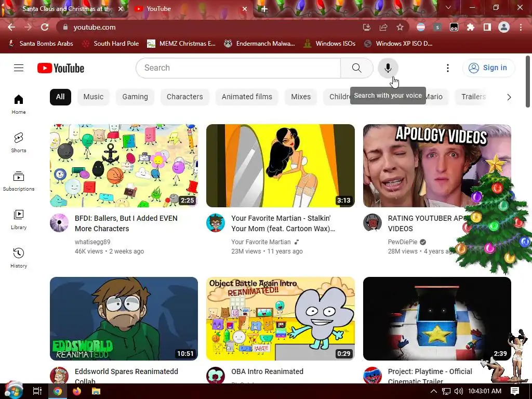Click the page vertical scrollbar
Viewport: 532px width, 399px height.
[528, 82]
